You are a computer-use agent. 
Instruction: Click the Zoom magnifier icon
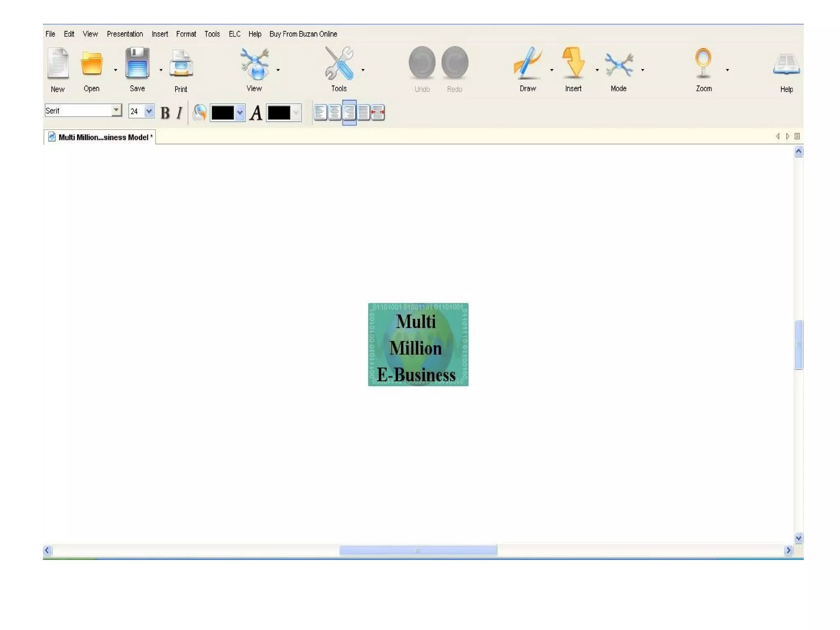click(x=703, y=63)
